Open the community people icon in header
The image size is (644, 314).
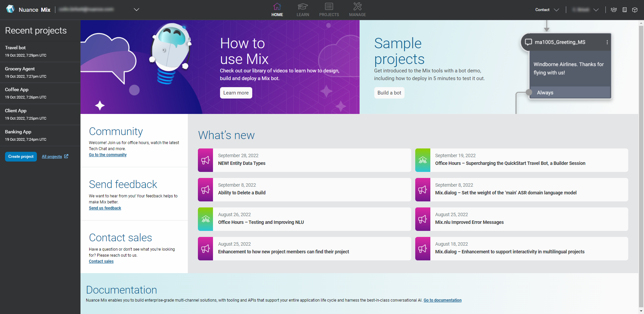pyautogui.click(x=614, y=10)
